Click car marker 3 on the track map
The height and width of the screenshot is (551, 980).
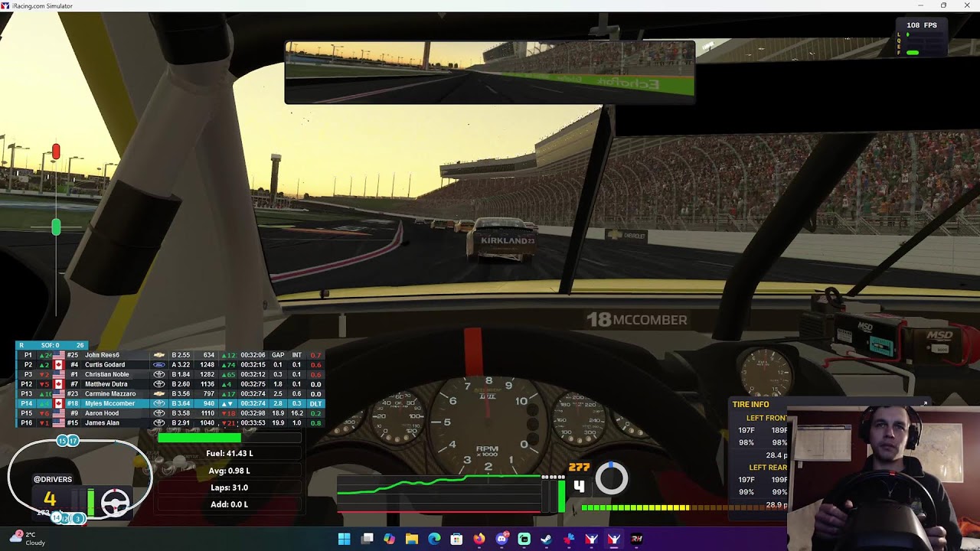[x=77, y=519]
